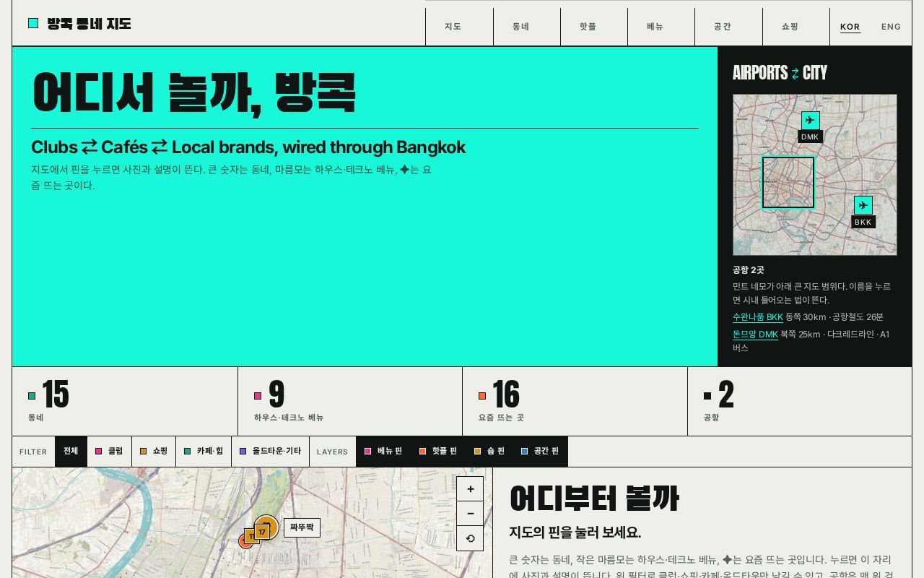Open the 베뉴 nav item

click(x=661, y=27)
